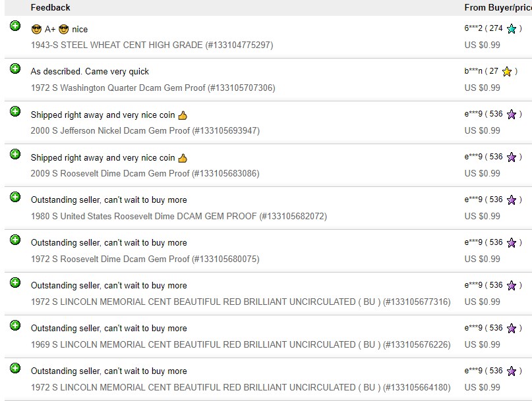
Task: Click positive feedback icon for 2000 S Jefferson Nickel
Action: 15,111
